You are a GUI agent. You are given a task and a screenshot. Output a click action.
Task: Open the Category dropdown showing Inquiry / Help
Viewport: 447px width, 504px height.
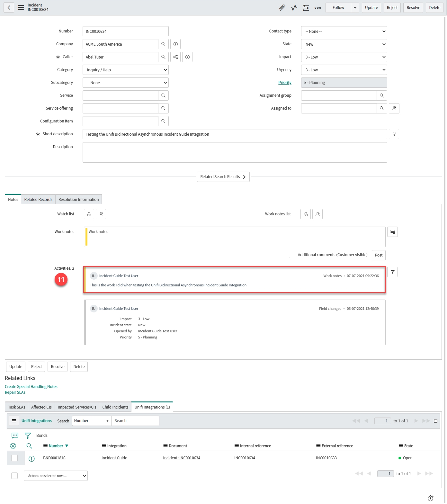(125, 70)
